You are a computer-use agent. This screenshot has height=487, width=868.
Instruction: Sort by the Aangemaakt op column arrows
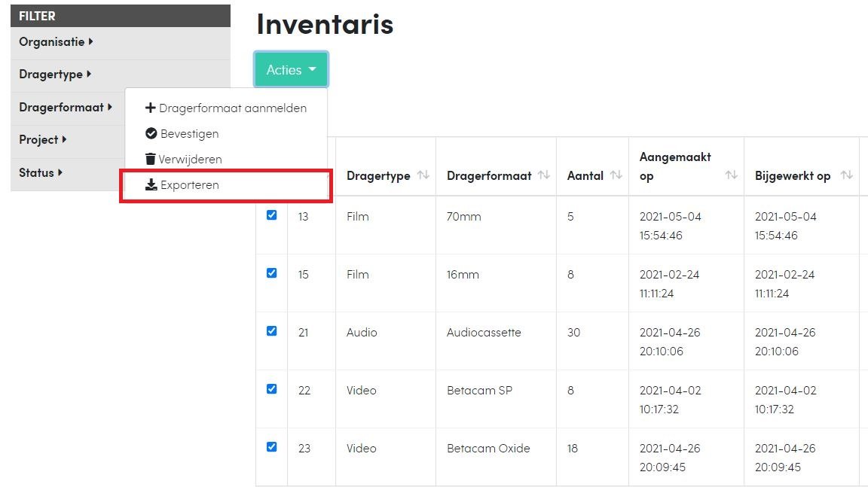pyautogui.click(x=732, y=175)
